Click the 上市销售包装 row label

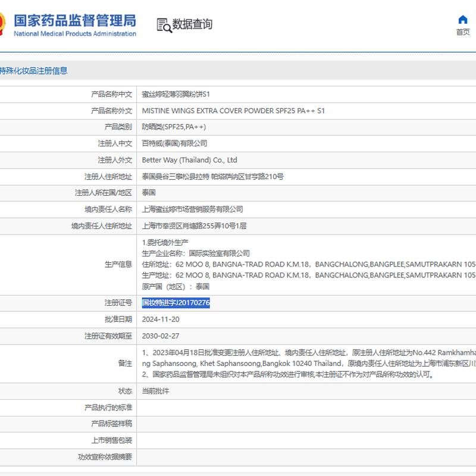click(x=111, y=440)
